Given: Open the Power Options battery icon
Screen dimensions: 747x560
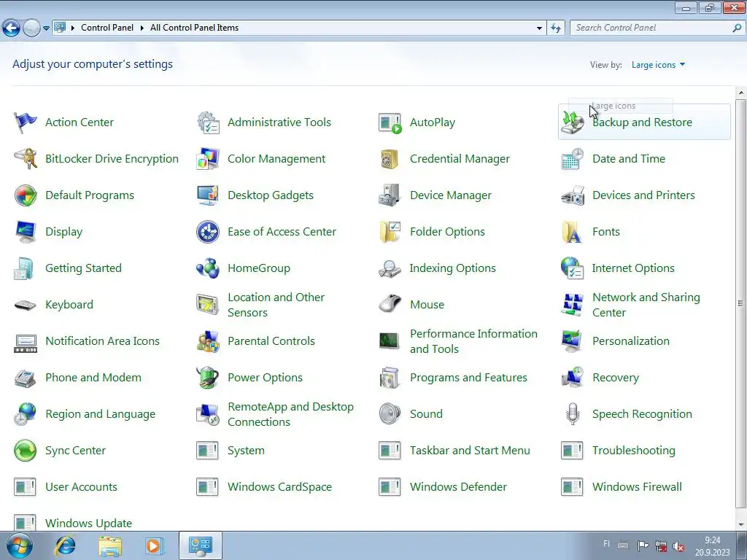Looking at the screenshot, I should (x=208, y=378).
